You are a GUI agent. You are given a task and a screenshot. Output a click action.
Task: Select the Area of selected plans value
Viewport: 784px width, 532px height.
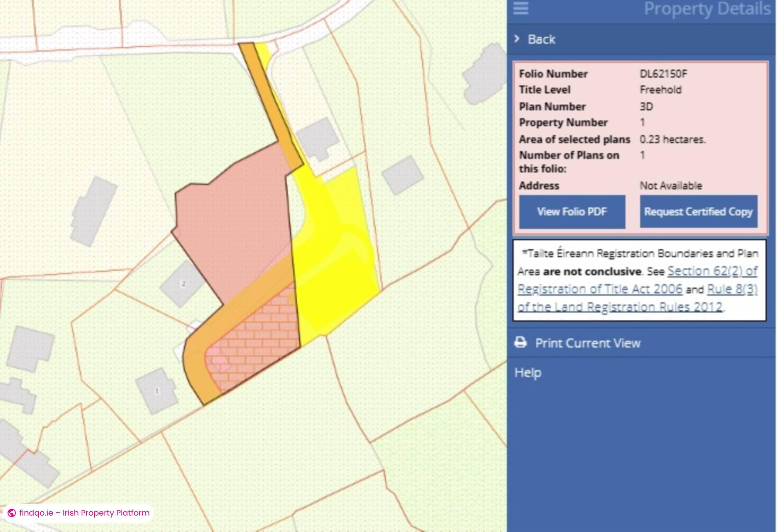(674, 139)
